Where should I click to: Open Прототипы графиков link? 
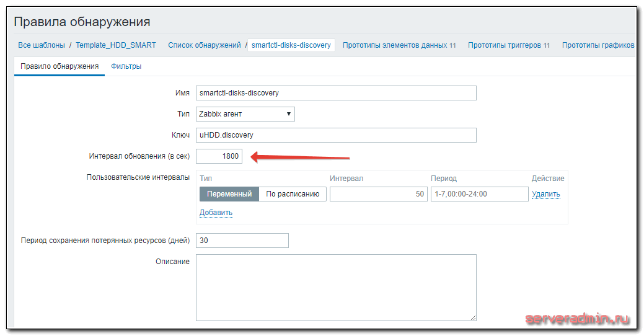pyautogui.click(x=598, y=45)
